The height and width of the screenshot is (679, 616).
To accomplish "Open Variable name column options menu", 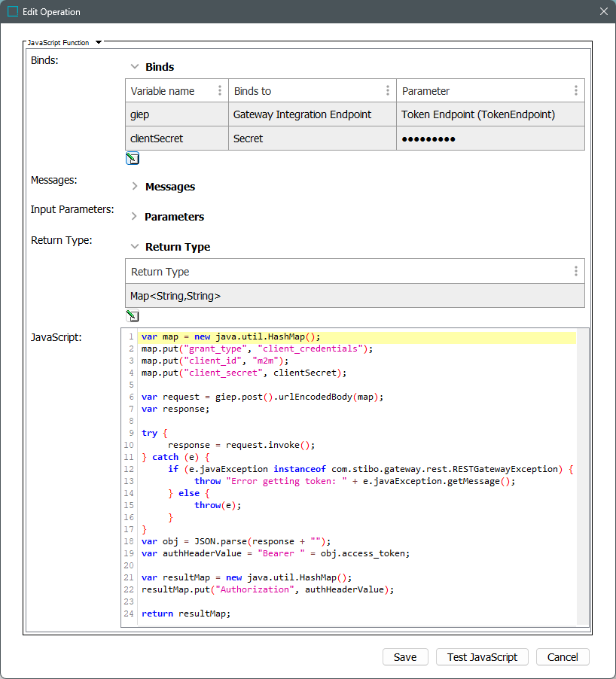I will [220, 91].
